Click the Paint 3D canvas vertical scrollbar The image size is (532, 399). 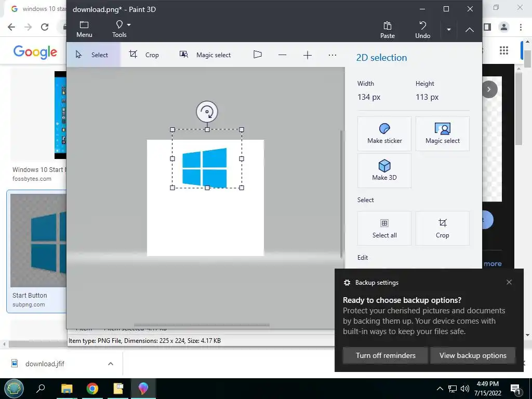[x=342, y=193]
